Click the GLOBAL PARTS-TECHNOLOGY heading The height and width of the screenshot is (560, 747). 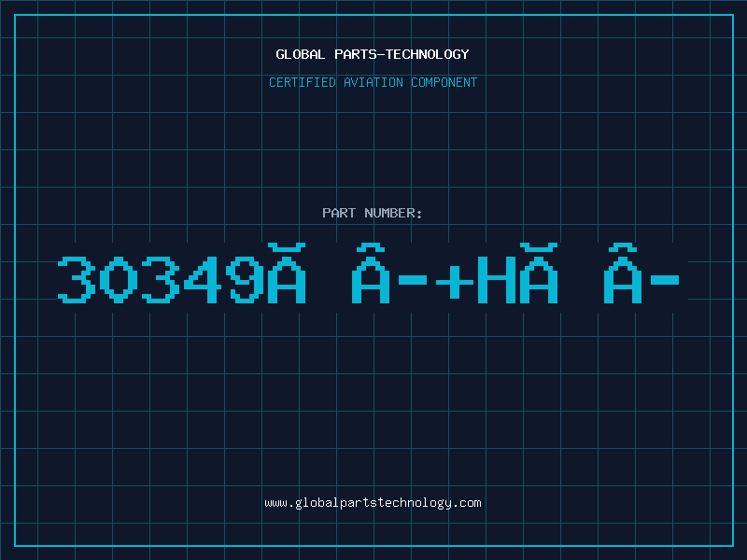click(373, 54)
